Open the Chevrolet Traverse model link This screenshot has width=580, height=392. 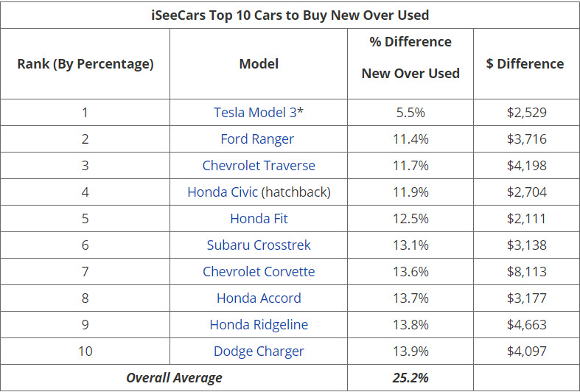(x=259, y=166)
